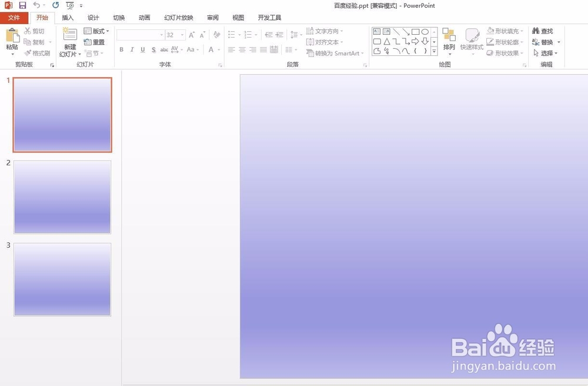
Task: Select the Rectangle shape in gallery
Action: (x=415, y=32)
